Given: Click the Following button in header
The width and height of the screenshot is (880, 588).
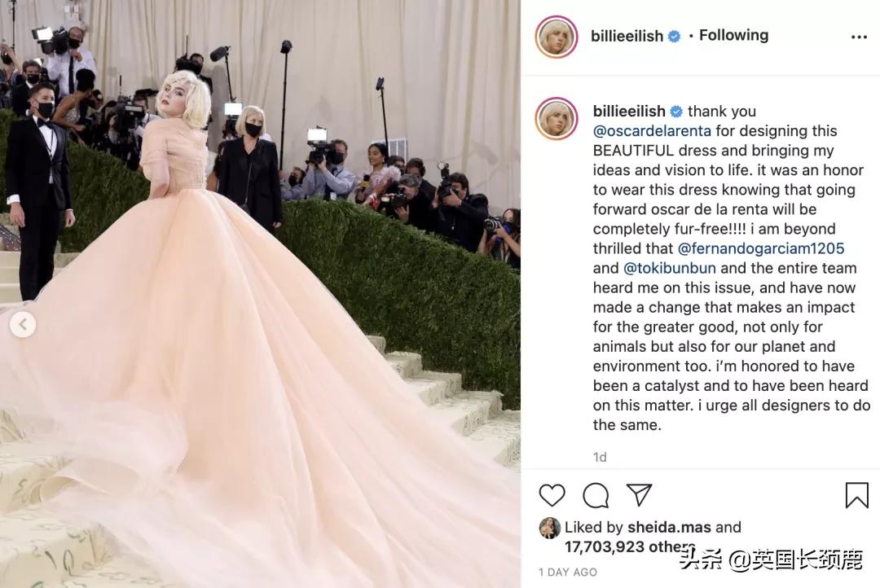Looking at the screenshot, I should tap(733, 35).
